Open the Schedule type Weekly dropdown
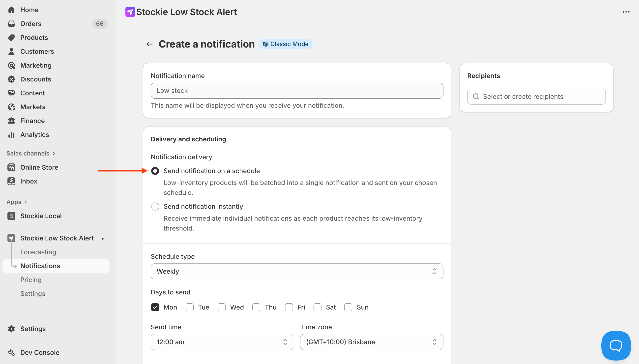The height and width of the screenshot is (364, 639). [x=297, y=271]
